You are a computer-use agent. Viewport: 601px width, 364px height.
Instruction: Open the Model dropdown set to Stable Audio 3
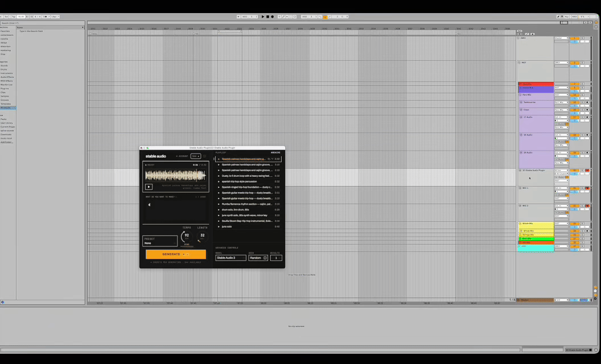click(230, 258)
